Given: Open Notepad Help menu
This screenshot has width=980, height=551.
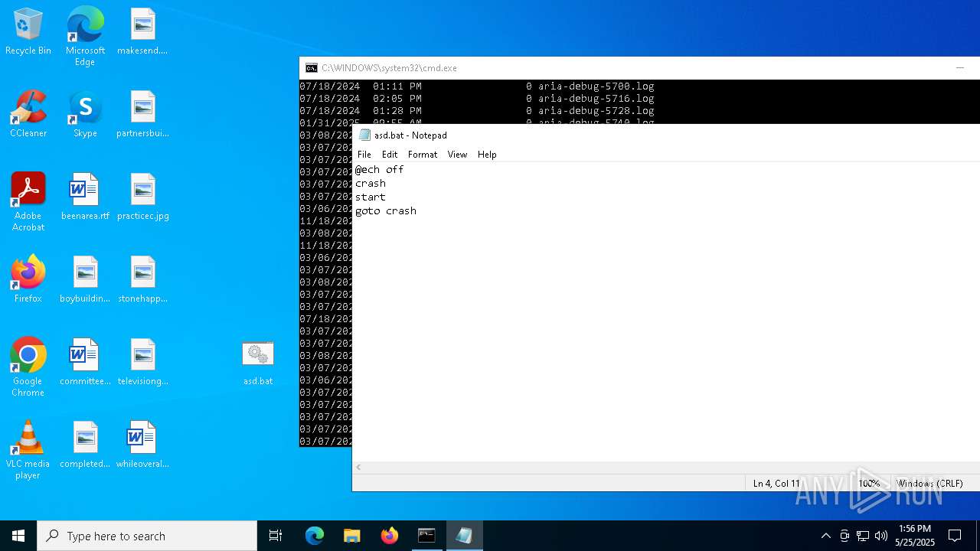Looking at the screenshot, I should point(487,154).
